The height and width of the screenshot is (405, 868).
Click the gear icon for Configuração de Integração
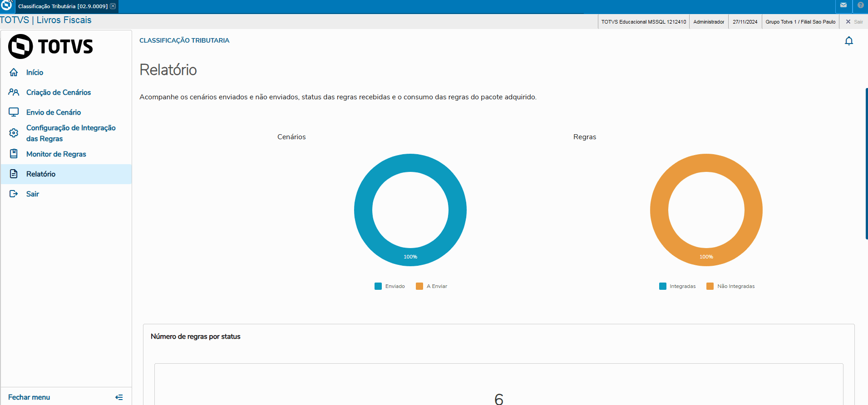[x=14, y=133]
